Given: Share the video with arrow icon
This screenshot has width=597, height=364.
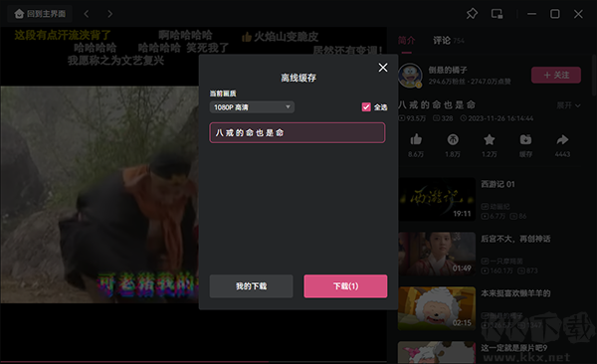Looking at the screenshot, I should coord(562,140).
